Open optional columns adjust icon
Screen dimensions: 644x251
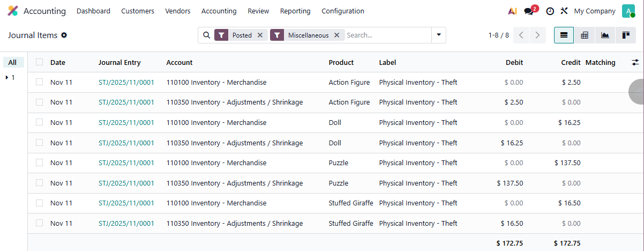pyautogui.click(x=635, y=63)
